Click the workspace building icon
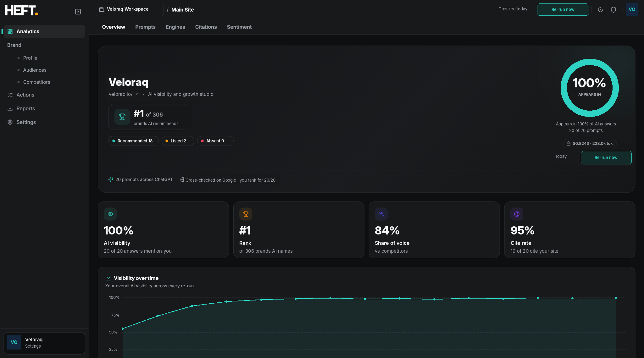 point(102,9)
